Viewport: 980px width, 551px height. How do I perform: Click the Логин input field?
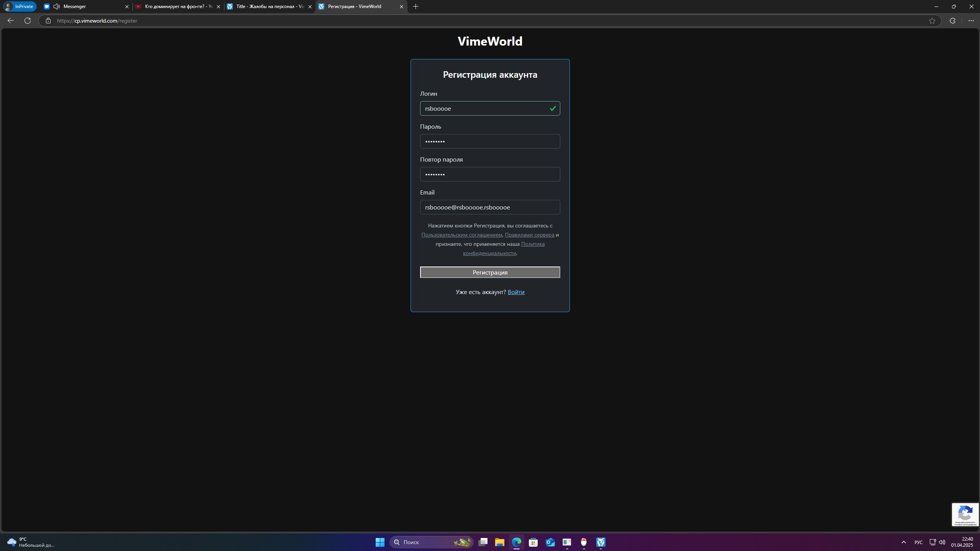click(484, 108)
